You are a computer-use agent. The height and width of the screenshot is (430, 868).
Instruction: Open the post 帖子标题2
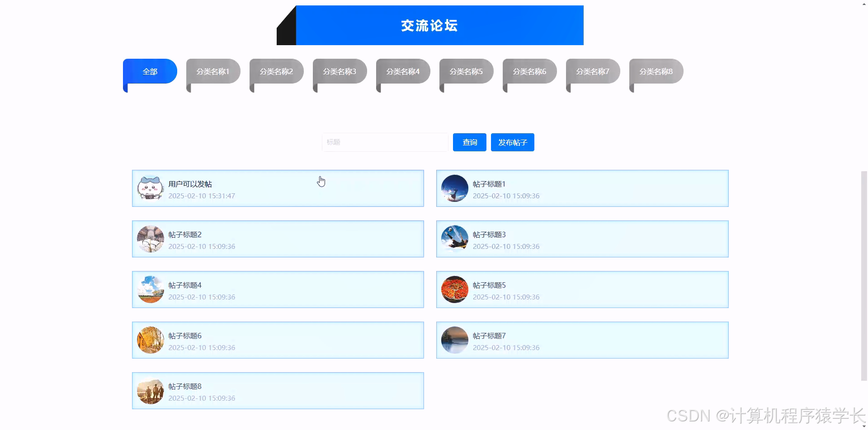click(278, 239)
